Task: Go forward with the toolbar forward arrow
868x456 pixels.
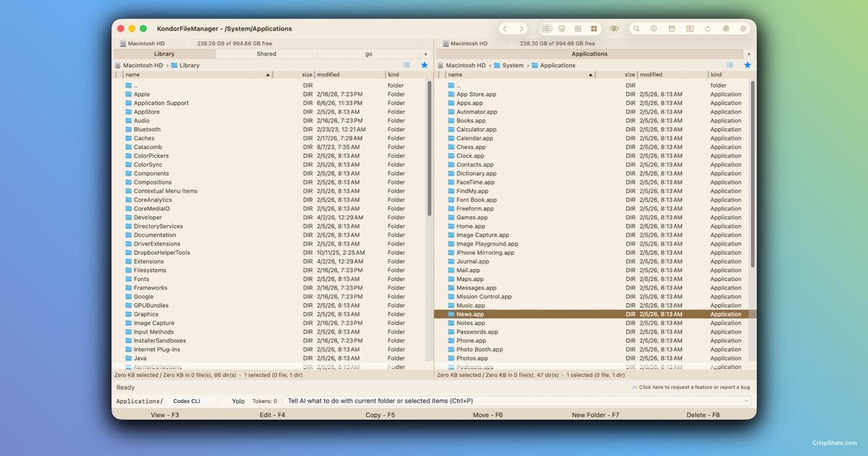Action: pyautogui.click(x=521, y=29)
